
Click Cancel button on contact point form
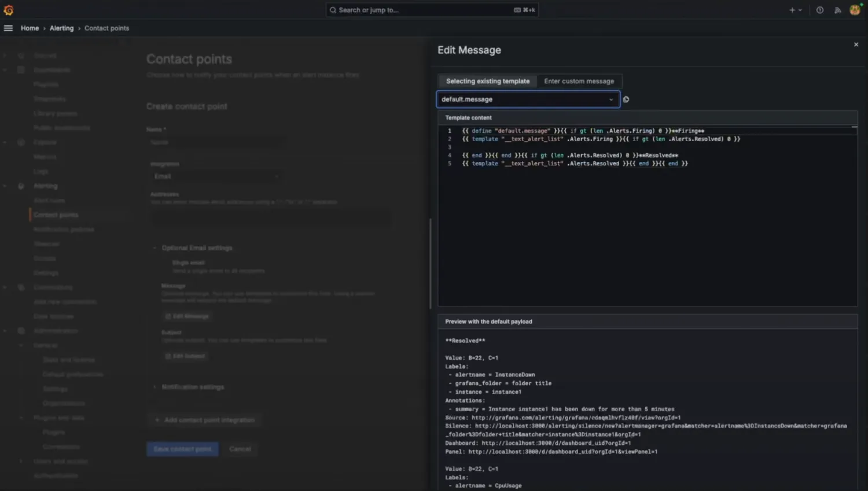tap(240, 449)
